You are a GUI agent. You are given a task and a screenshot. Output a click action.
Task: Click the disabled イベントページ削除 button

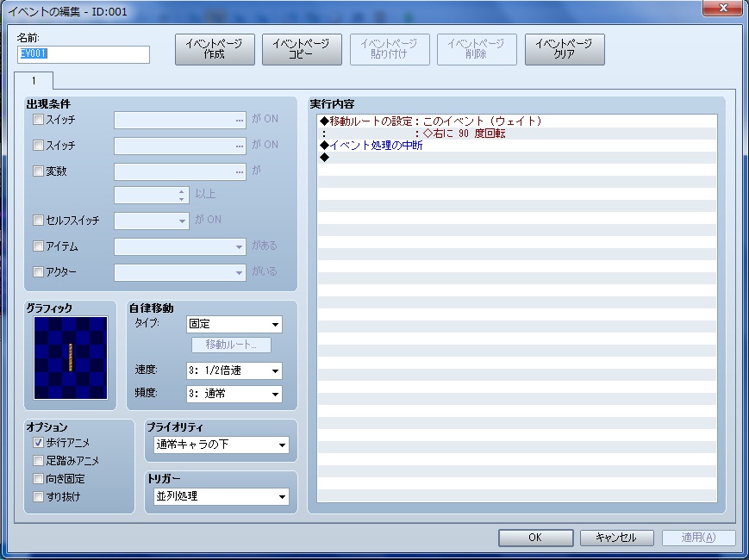[x=477, y=49]
